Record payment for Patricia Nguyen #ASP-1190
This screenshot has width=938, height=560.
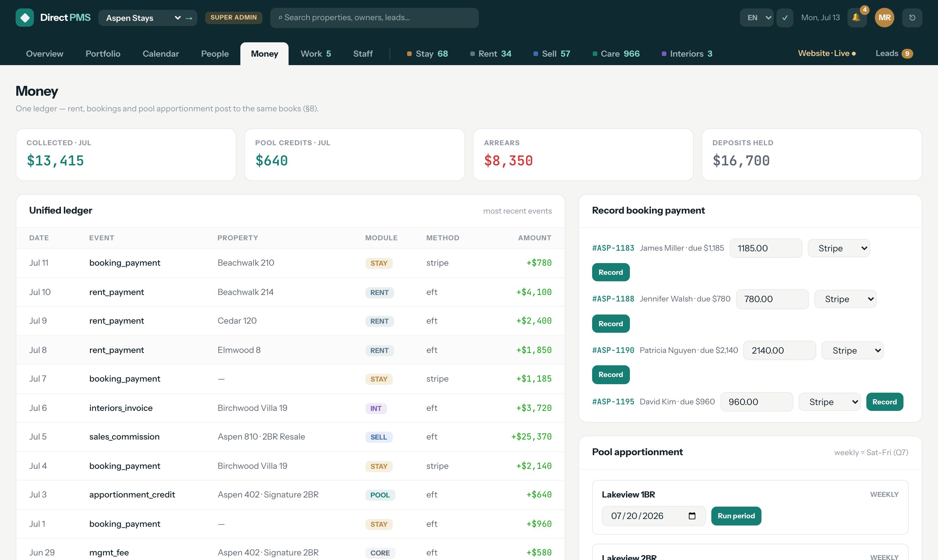point(610,375)
